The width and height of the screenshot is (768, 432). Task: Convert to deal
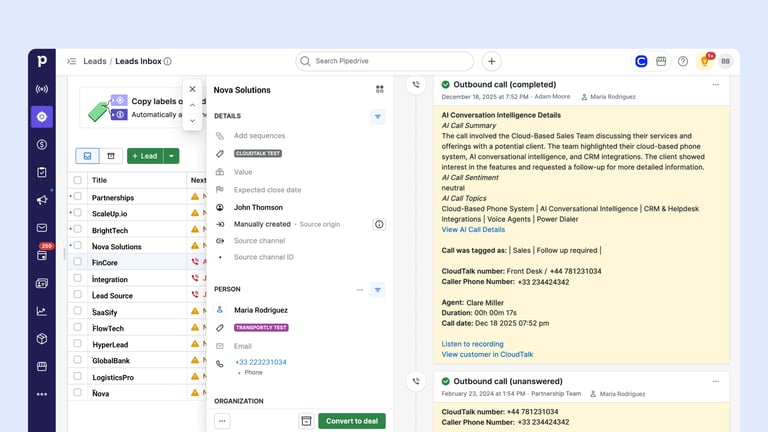pos(352,421)
